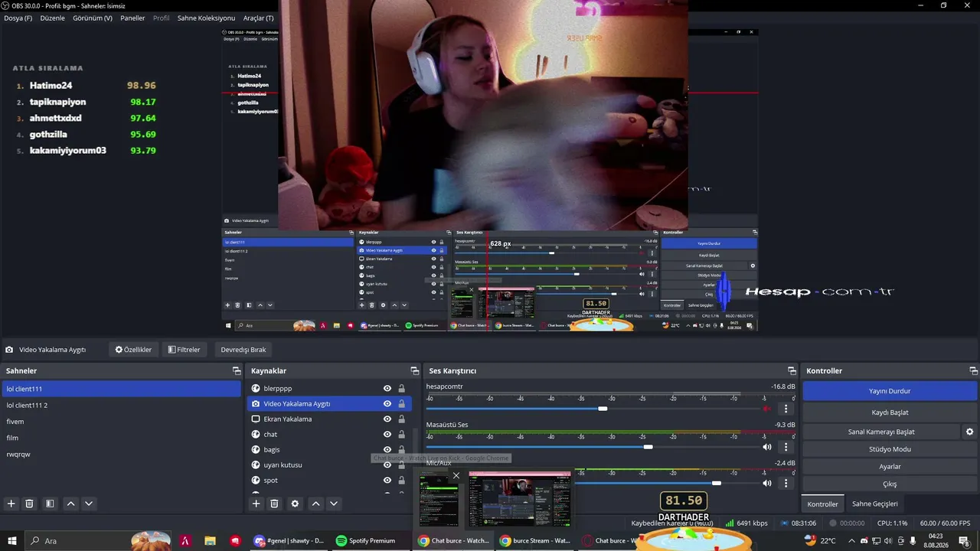This screenshot has height=551, width=980.
Task: Float the Sahneler dock panel
Action: point(237,371)
